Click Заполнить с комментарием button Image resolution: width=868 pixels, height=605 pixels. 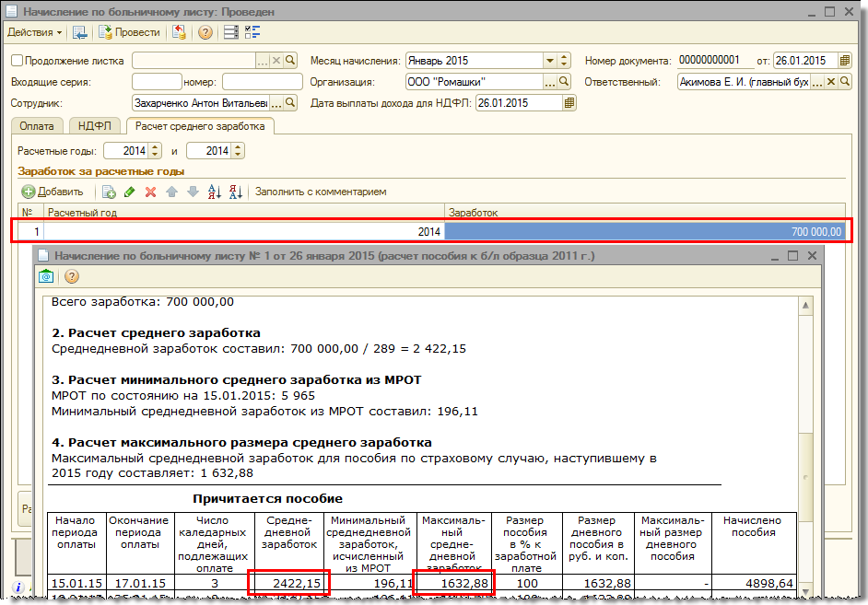pos(321,192)
